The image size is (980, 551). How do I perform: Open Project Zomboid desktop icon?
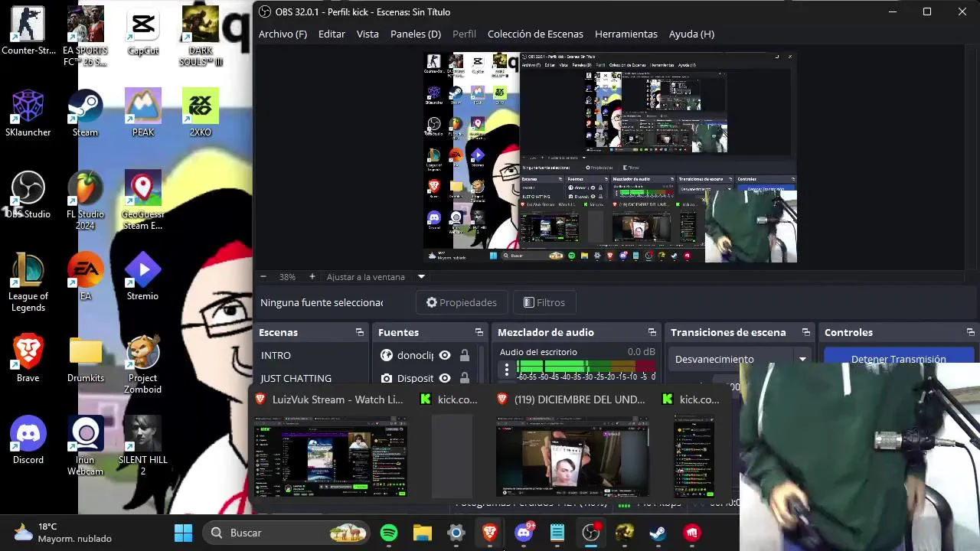point(143,364)
